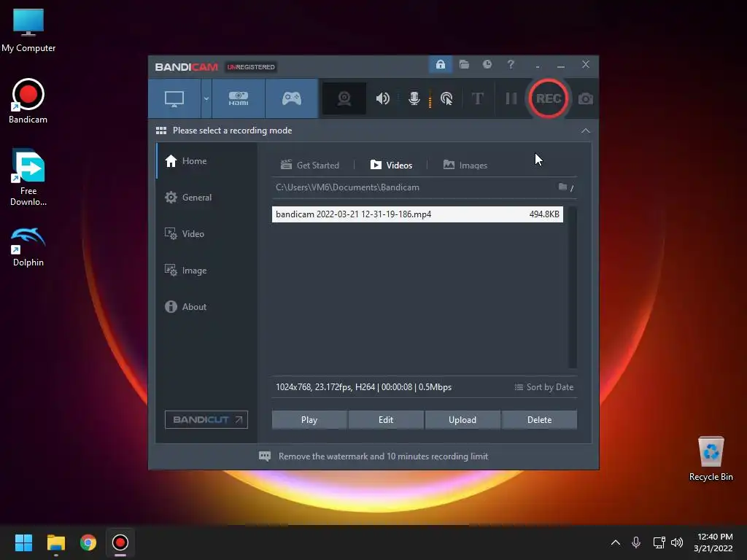
Task: Show hidden system tray icons chevron
Action: point(616,542)
